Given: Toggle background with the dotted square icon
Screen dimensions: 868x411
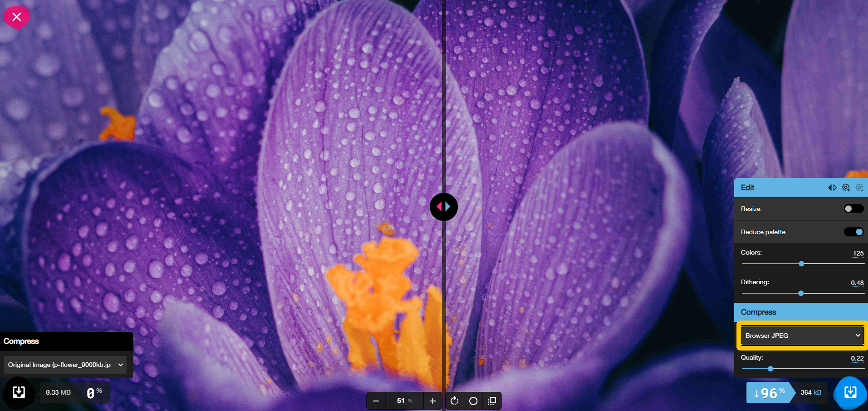Looking at the screenshot, I should (492, 401).
